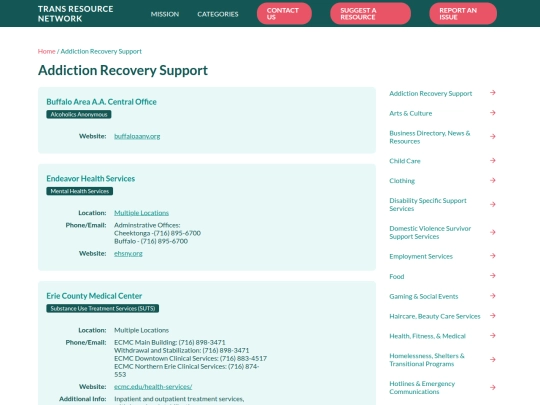Open the Categories nav item
Image resolution: width=540 pixels, height=405 pixels.
218,14
